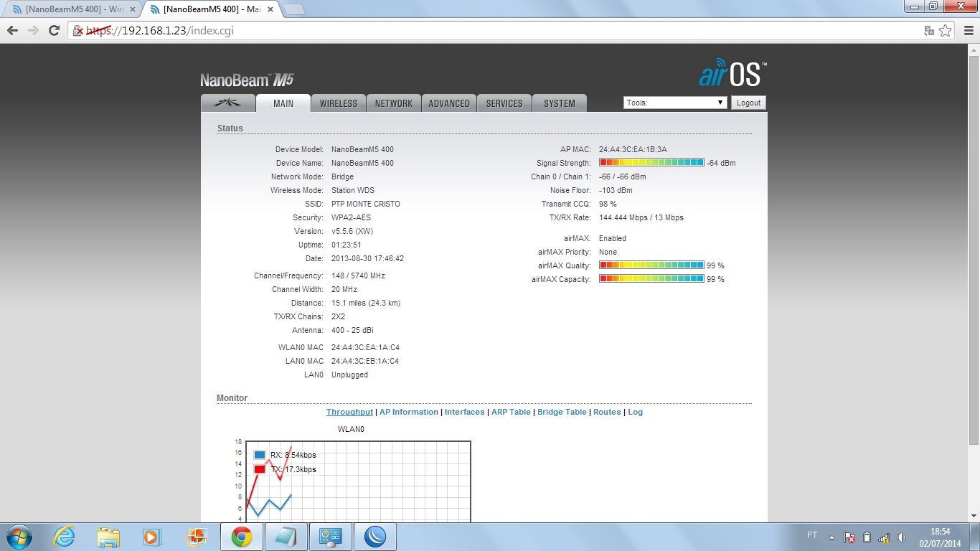Click the red TX legend swatch
980x551 pixels.
[x=260, y=469]
